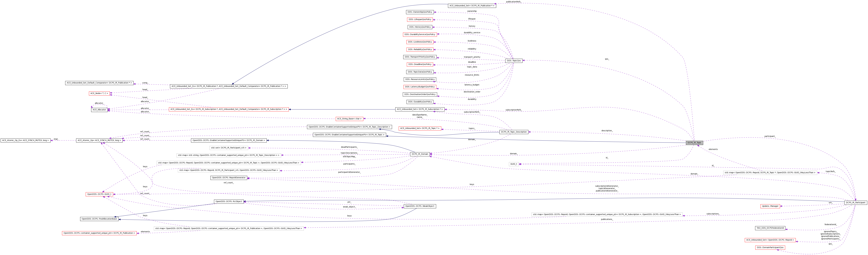Open EnableContainerSupportedUniquePtr< DCPS_IR_Topic > node

click(349, 135)
